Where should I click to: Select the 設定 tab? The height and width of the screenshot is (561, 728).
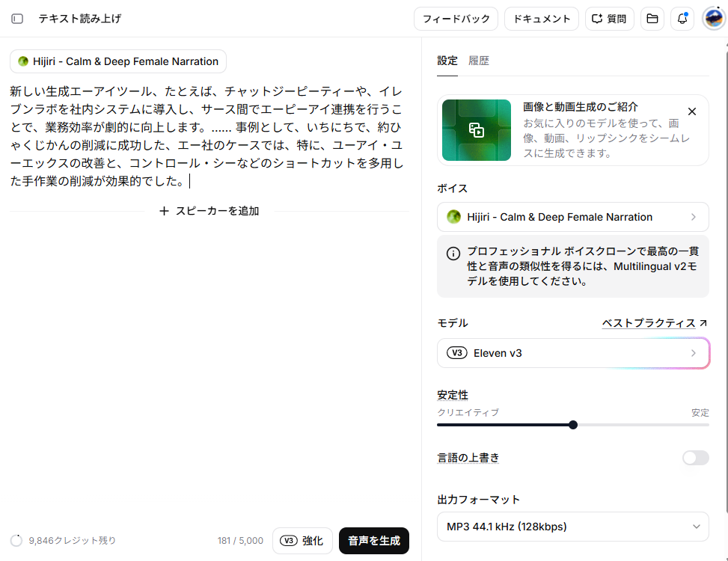[x=447, y=61]
